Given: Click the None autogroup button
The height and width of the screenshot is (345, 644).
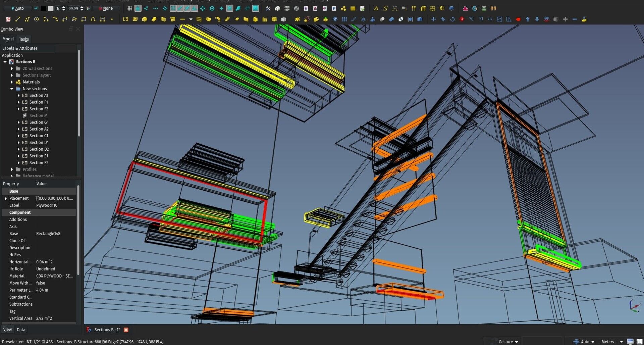Looking at the screenshot, I should [x=106, y=8].
